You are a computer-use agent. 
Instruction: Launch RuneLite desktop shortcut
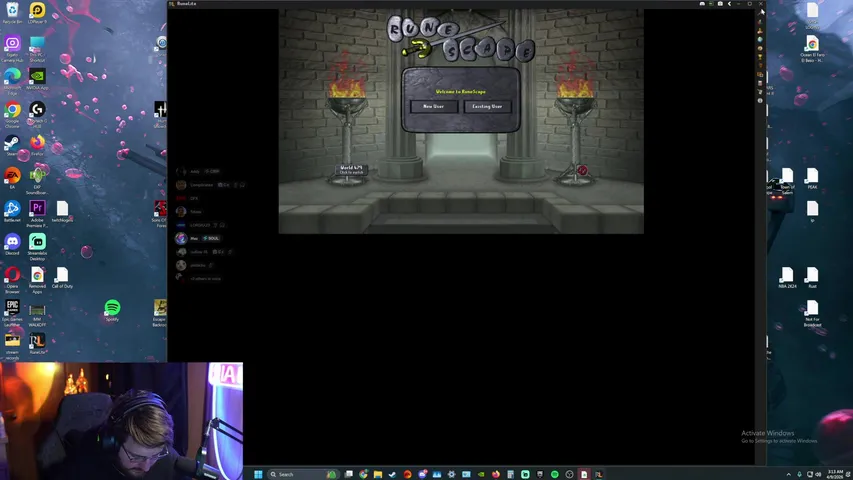[x=37, y=344]
